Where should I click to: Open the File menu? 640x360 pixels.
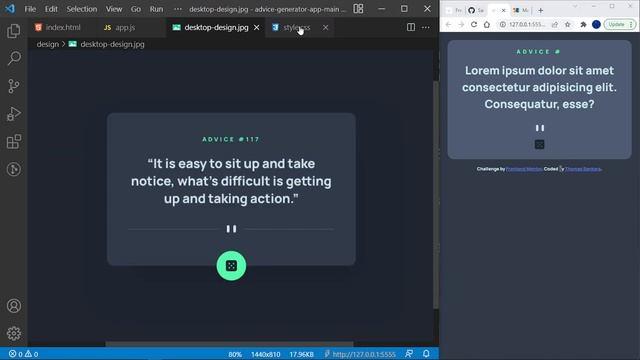coord(30,9)
